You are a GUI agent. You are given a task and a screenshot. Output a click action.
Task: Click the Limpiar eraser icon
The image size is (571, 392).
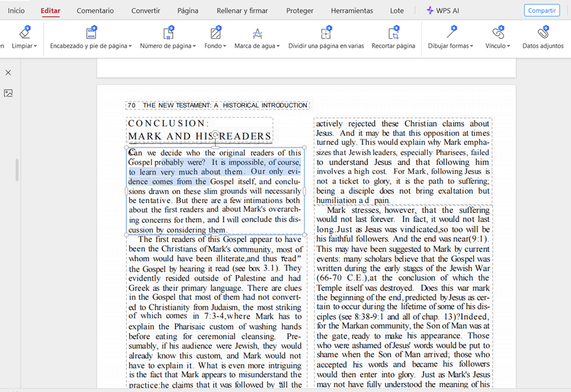(x=24, y=33)
